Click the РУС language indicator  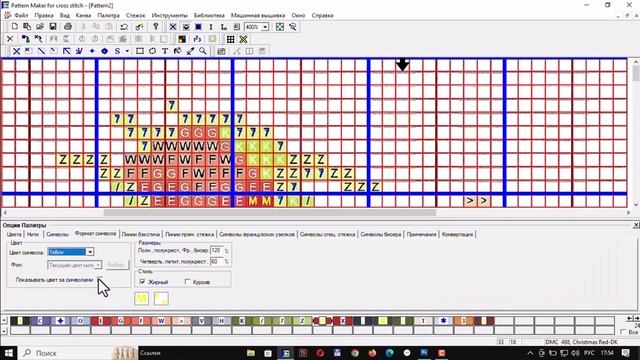click(589, 353)
